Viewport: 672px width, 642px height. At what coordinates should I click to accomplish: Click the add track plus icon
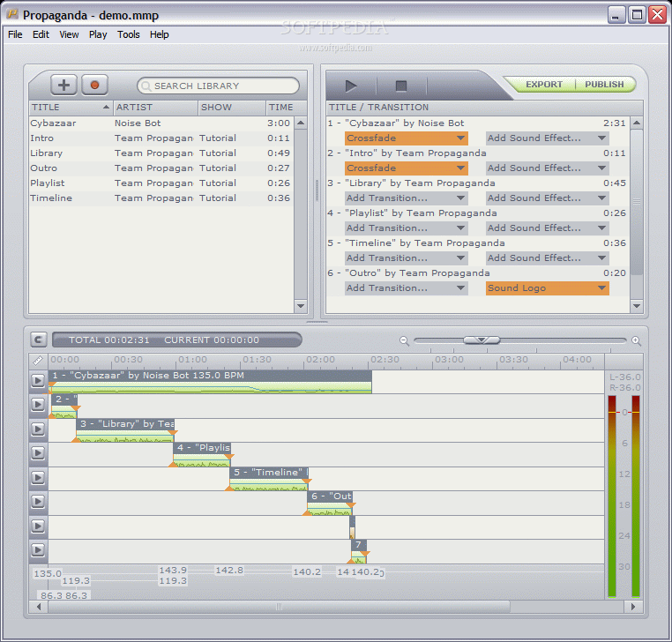tap(63, 85)
